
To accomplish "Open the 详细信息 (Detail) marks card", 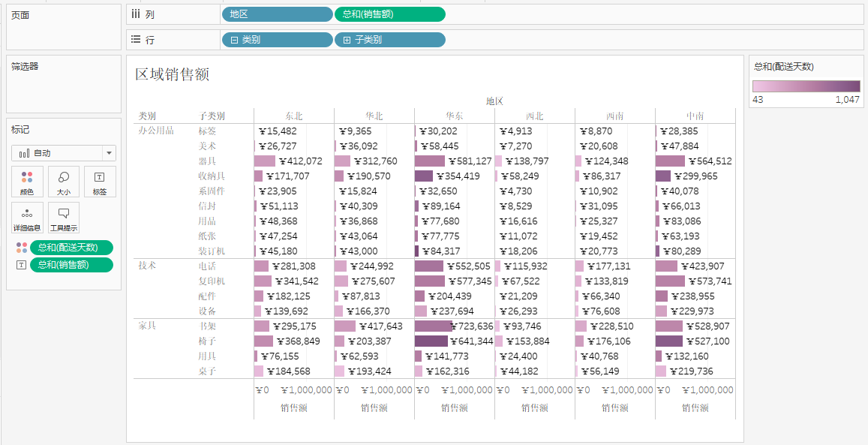I will pyautogui.click(x=27, y=218).
